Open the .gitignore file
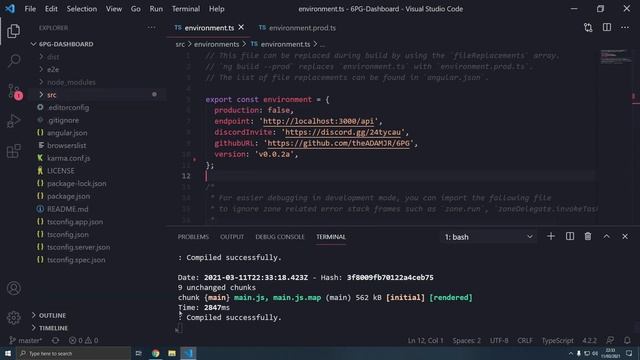Viewport: 640px width, 360px height. [x=63, y=120]
